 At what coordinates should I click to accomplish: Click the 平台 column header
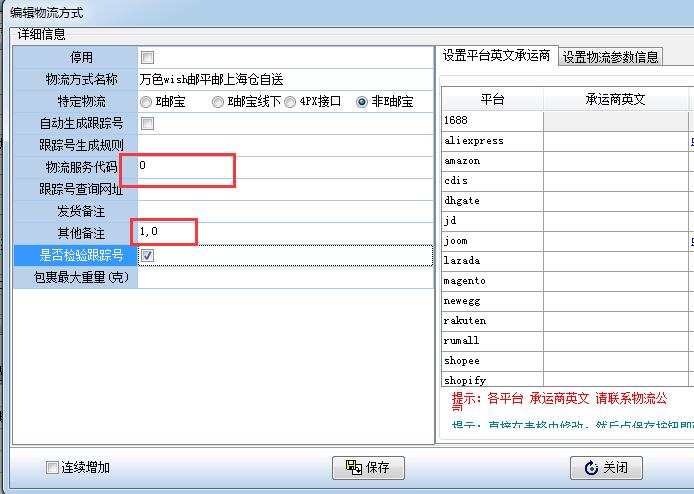493,99
